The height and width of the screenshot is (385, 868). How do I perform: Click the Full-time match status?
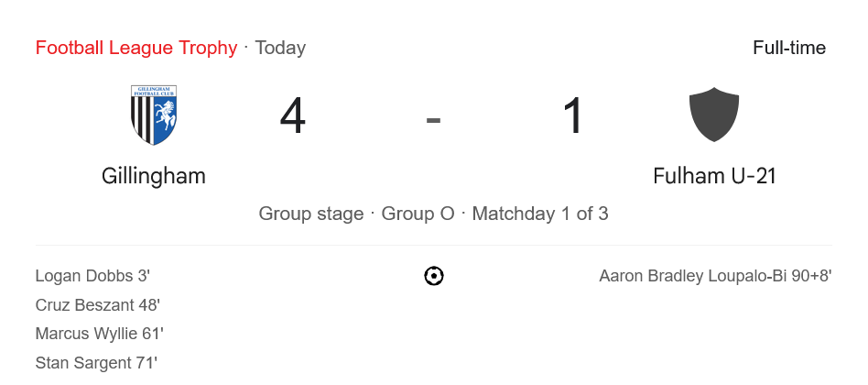pos(788,48)
